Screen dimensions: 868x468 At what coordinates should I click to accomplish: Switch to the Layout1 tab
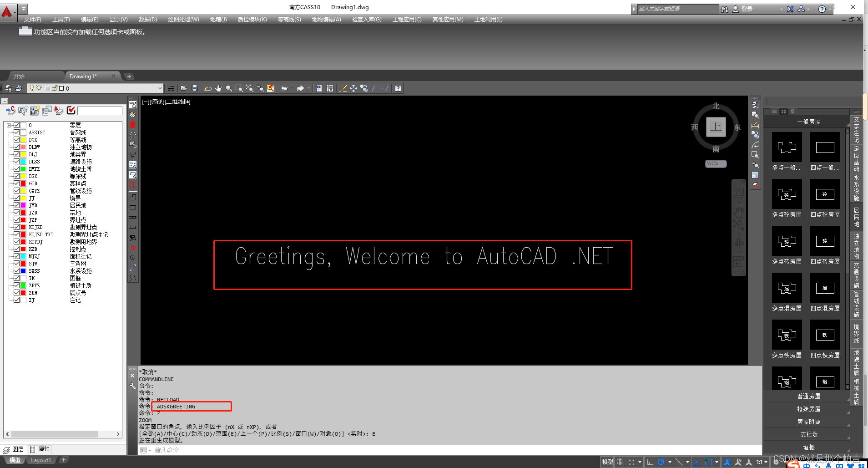pyautogui.click(x=41, y=460)
